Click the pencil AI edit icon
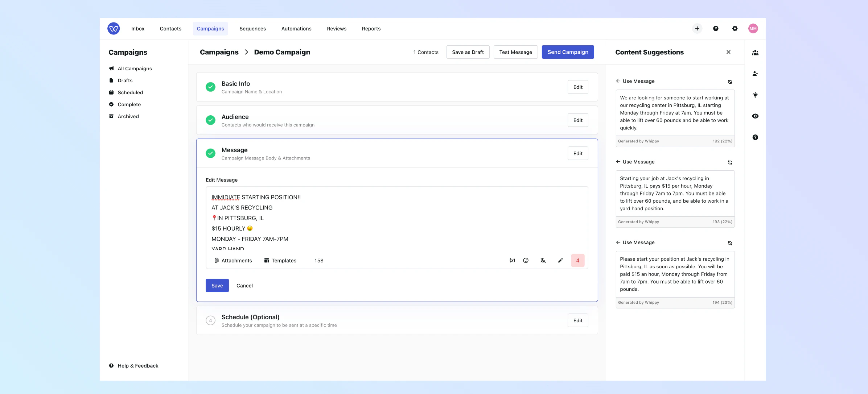Image resolution: width=868 pixels, height=394 pixels. click(x=560, y=260)
